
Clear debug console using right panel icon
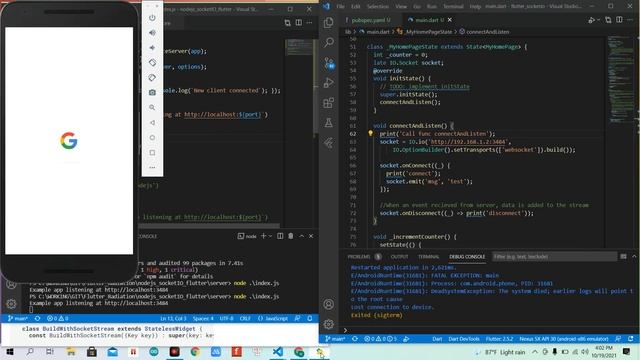(x=623, y=256)
